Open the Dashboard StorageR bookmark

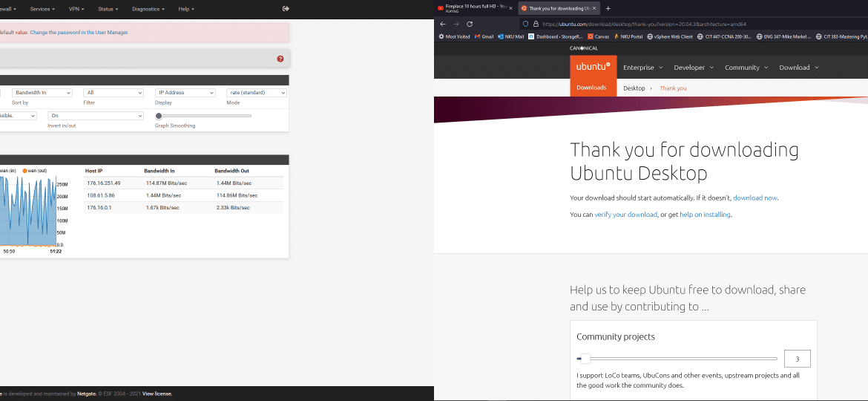click(555, 36)
